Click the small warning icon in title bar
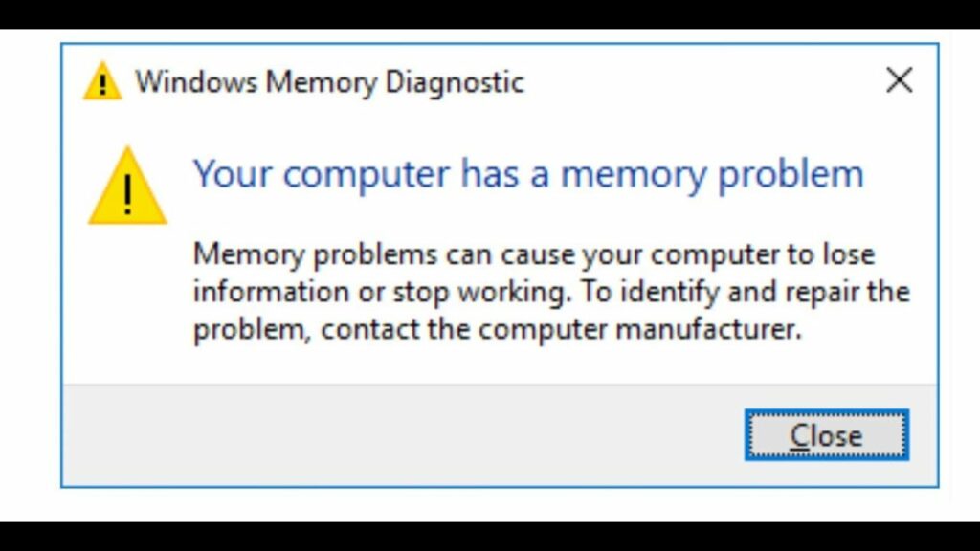This screenshot has width=980, height=551. 102,80
